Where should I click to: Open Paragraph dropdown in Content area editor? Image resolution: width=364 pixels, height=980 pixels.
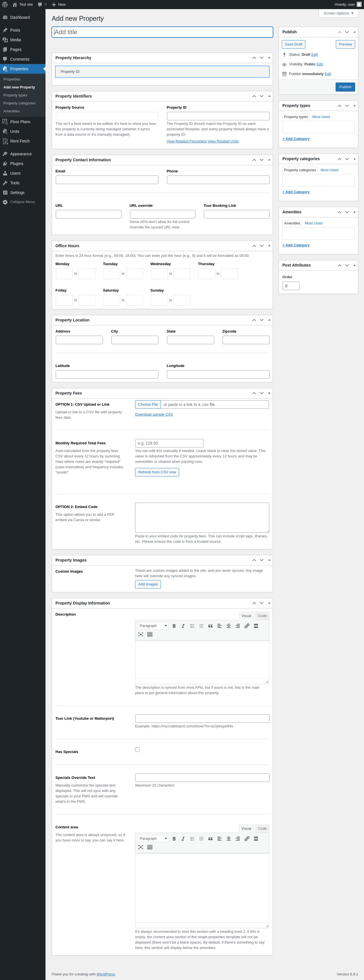(152, 839)
